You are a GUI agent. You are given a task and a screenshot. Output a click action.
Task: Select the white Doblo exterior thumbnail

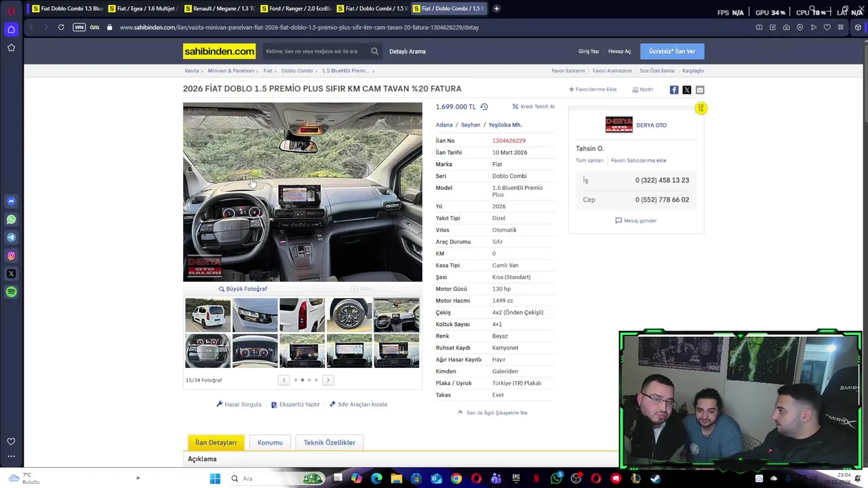click(x=208, y=315)
